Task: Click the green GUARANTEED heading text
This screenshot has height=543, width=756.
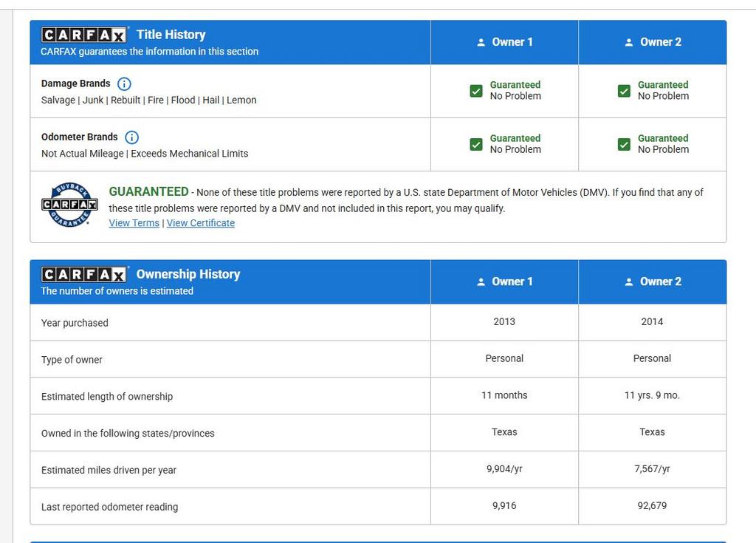Action: (x=148, y=191)
